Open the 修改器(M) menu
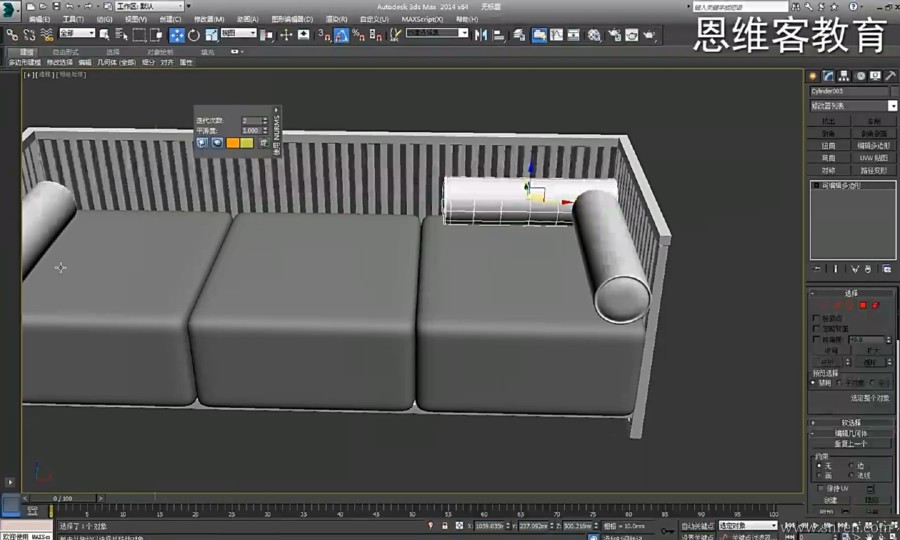900x540 pixels. point(208,19)
